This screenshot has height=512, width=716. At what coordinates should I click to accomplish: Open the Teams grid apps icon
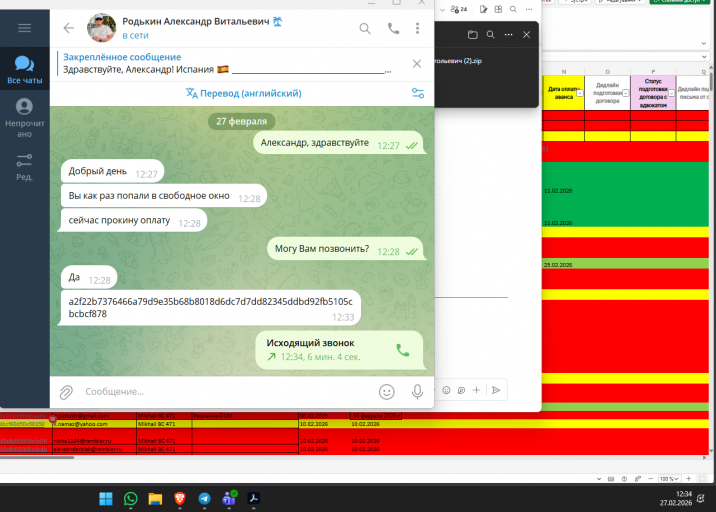click(x=498, y=9)
